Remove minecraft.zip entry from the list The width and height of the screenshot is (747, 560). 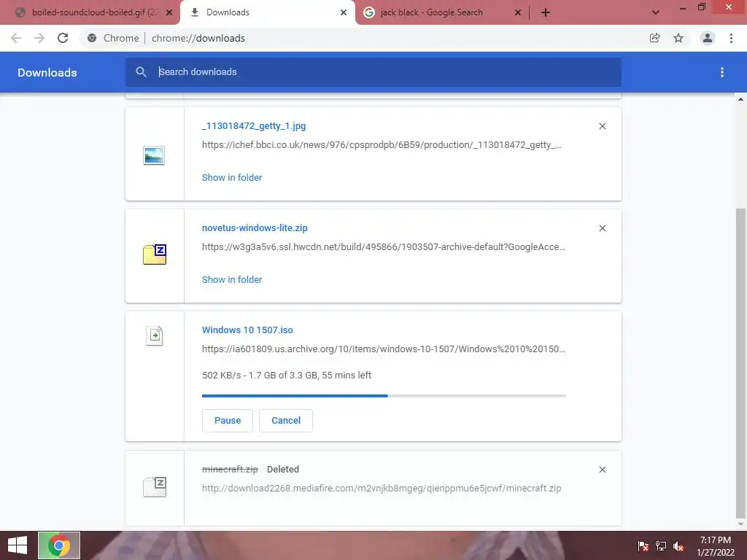[x=603, y=470]
